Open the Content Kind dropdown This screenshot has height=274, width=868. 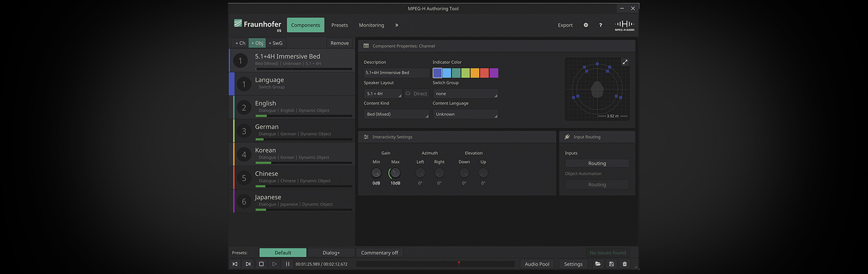point(396,114)
